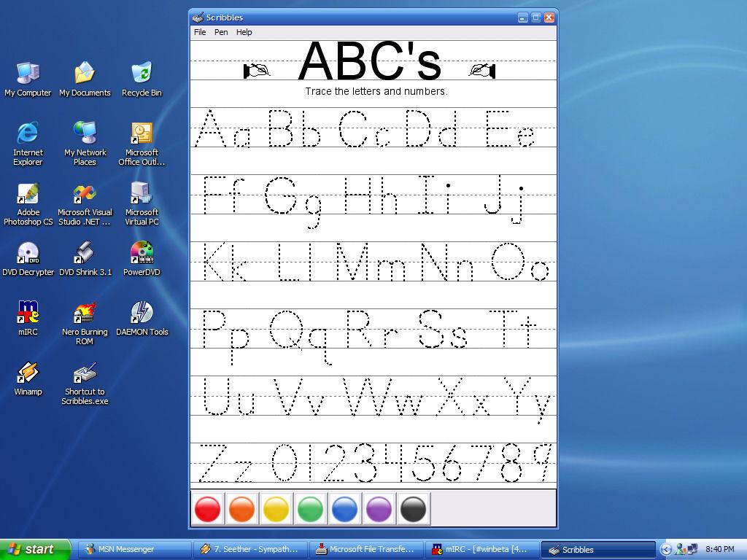The width and height of the screenshot is (747, 560).
Task: Select the red pen color
Action: (x=208, y=508)
